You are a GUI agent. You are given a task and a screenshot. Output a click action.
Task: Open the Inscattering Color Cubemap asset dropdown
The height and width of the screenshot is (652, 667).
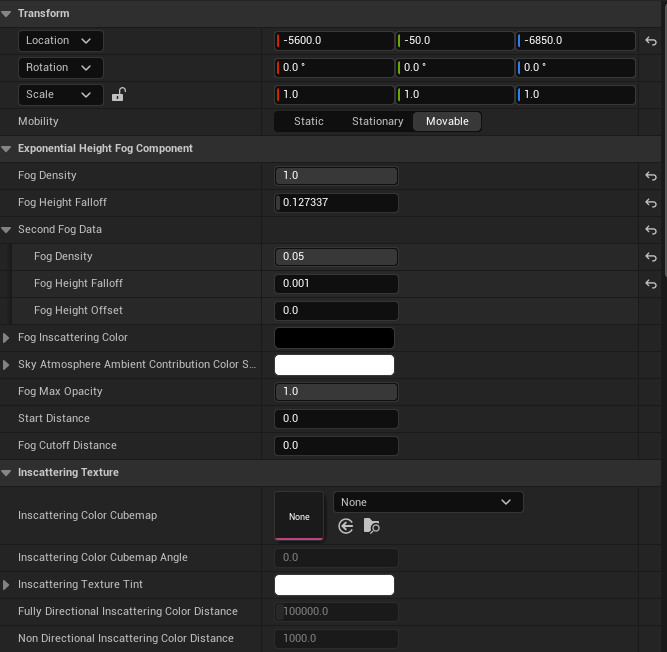(x=427, y=502)
